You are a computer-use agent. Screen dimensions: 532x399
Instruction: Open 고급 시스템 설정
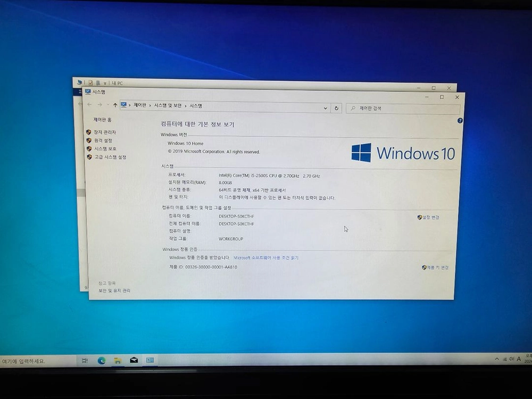[x=110, y=157]
